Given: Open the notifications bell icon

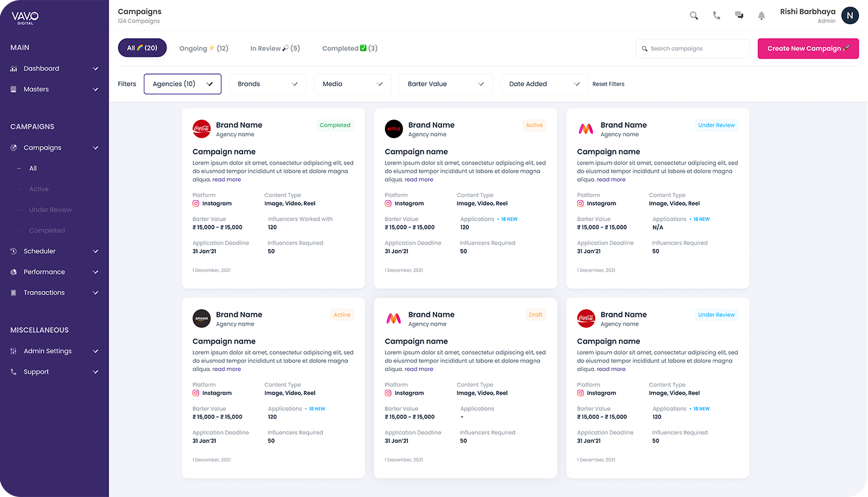Looking at the screenshot, I should 761,15.
